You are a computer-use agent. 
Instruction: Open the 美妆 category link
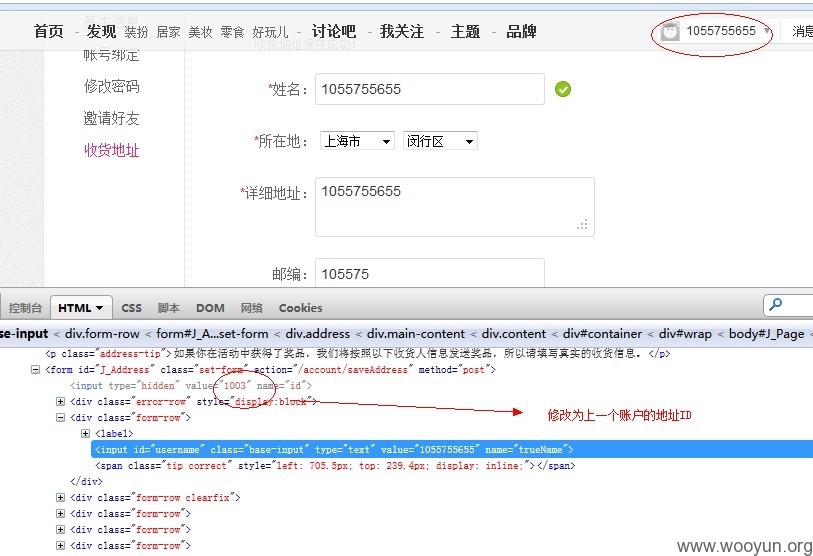(x=201, y=32)
